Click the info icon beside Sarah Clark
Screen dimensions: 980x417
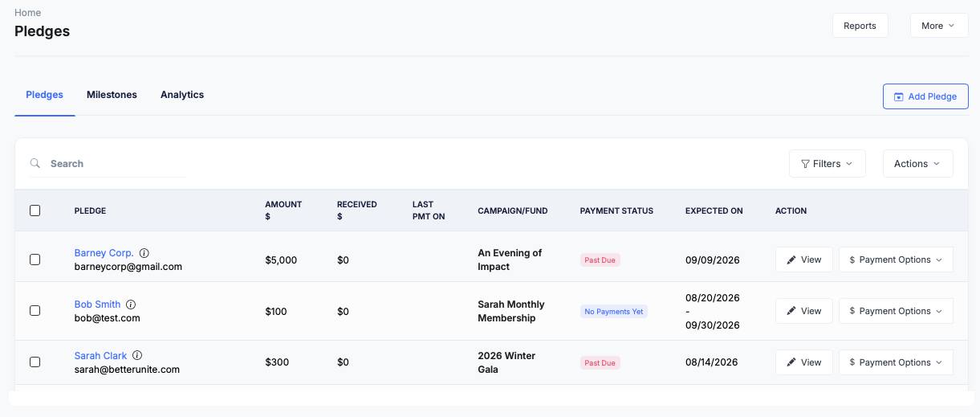pyautogui.click(x=137, y=356)
